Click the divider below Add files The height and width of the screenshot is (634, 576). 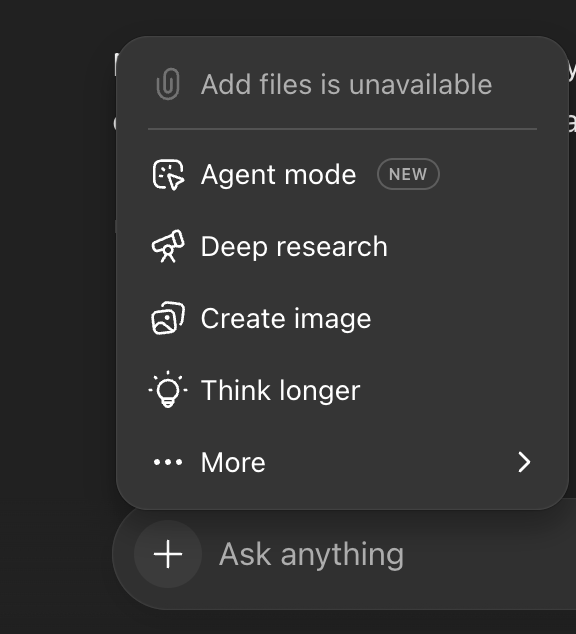pos(342,129)
